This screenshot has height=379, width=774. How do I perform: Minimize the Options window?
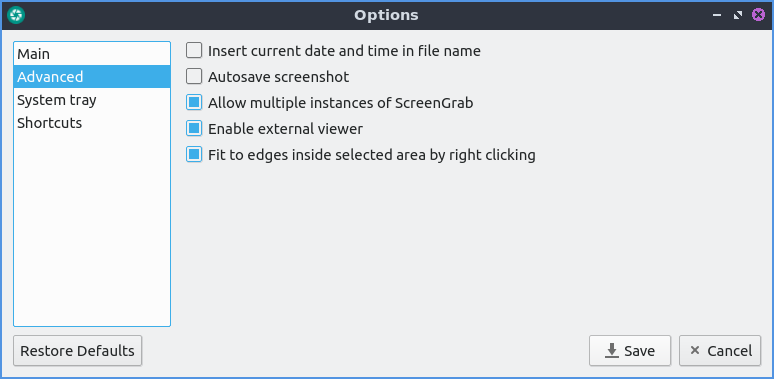point(717,15)
